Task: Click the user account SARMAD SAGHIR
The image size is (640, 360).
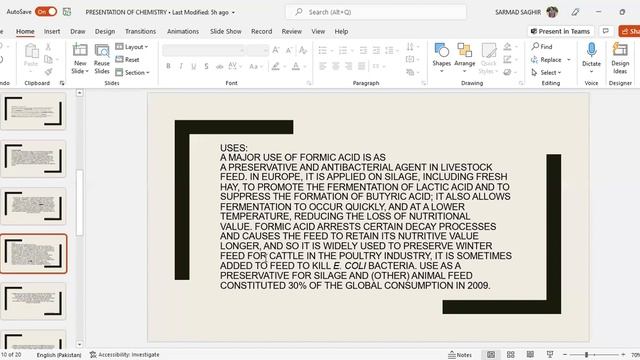Action: click(x=527, y=12)
